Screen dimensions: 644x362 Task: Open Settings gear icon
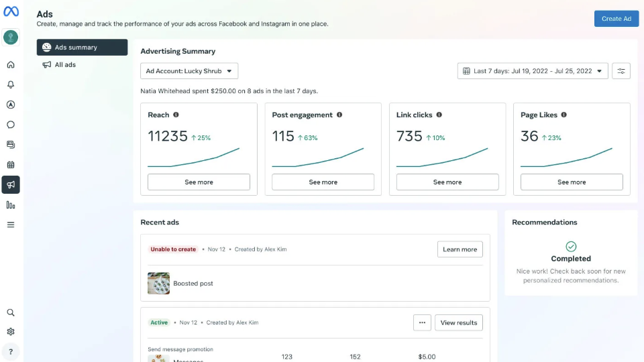(11, 332)
